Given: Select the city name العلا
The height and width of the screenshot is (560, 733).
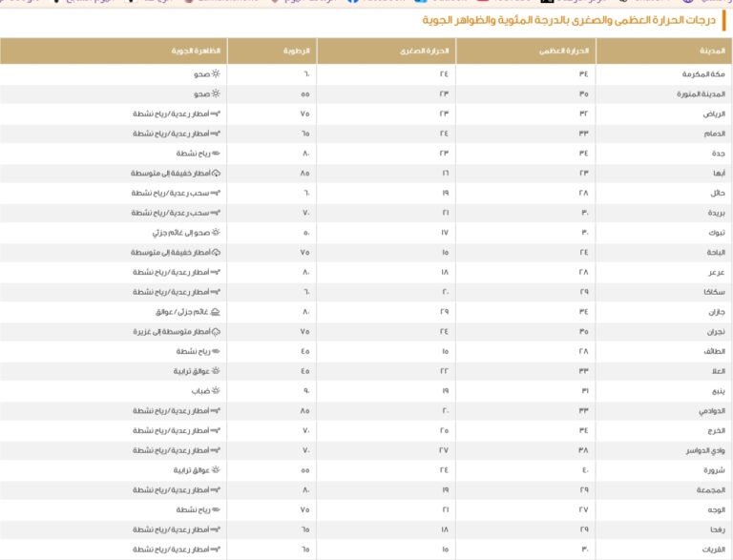Looking at the screenshot, I should (719, 371).
